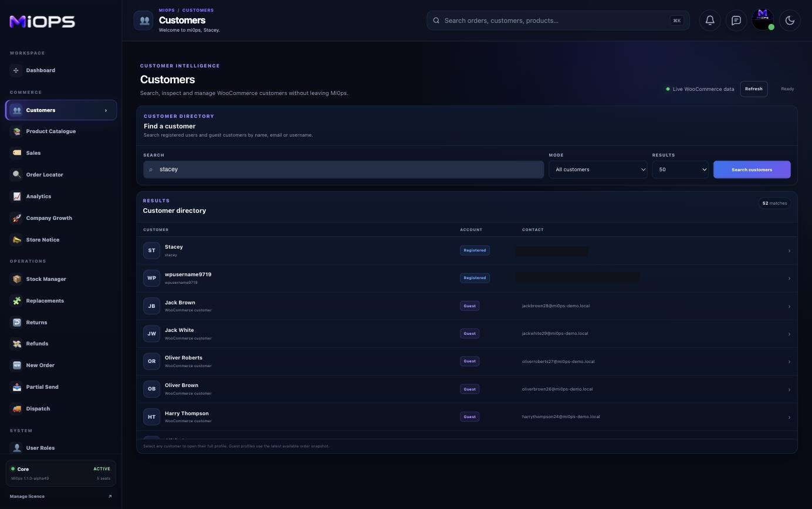Open Analytics chart icon in sidebar
Screen dimensions: 812x509
16,196
